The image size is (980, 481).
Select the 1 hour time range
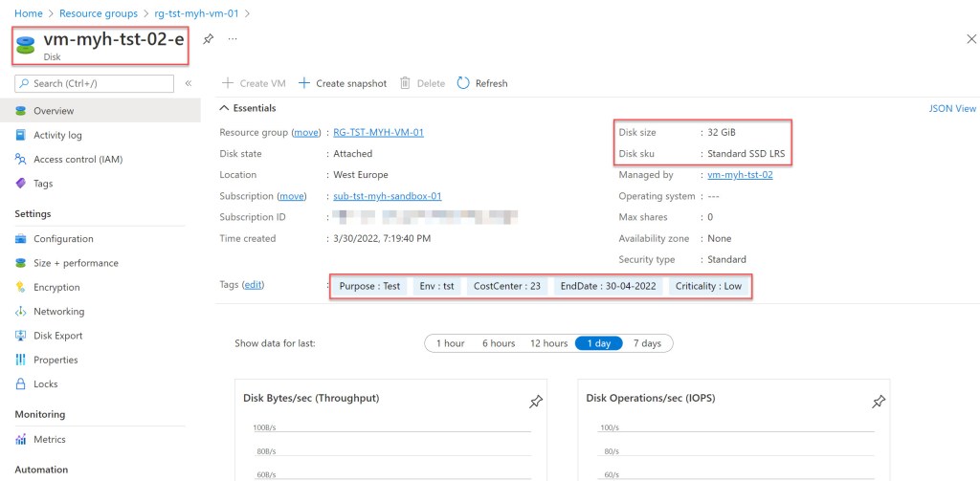(450, 343)
